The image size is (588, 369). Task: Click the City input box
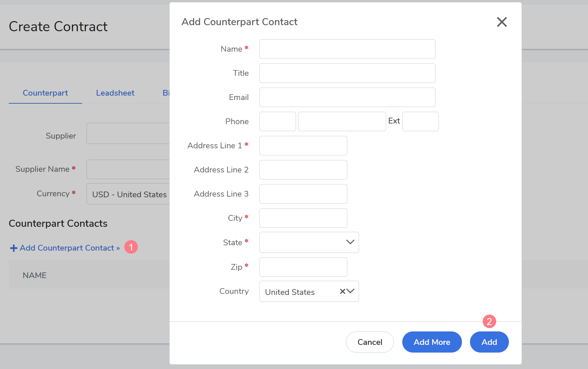click(x=303, y=218)
